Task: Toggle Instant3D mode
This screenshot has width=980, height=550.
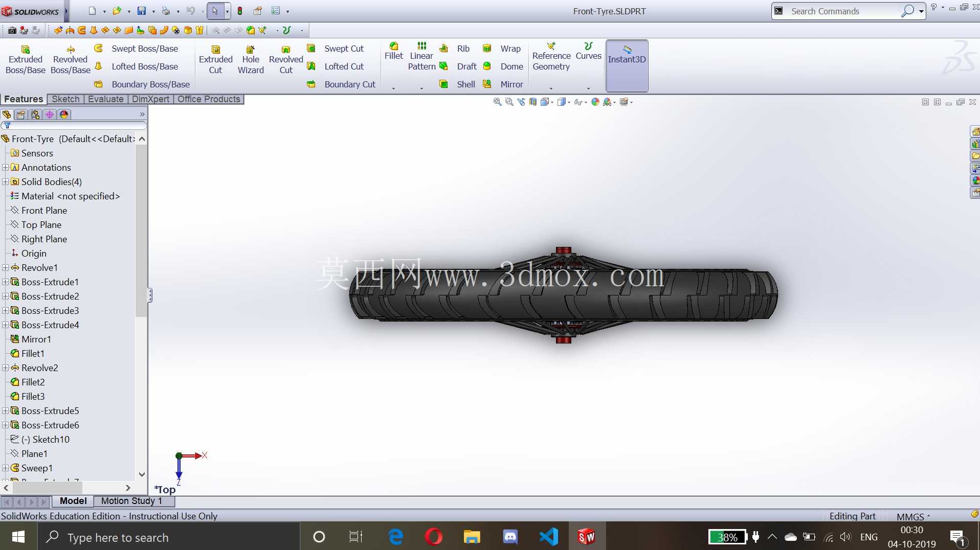Action: click(627, 65)
